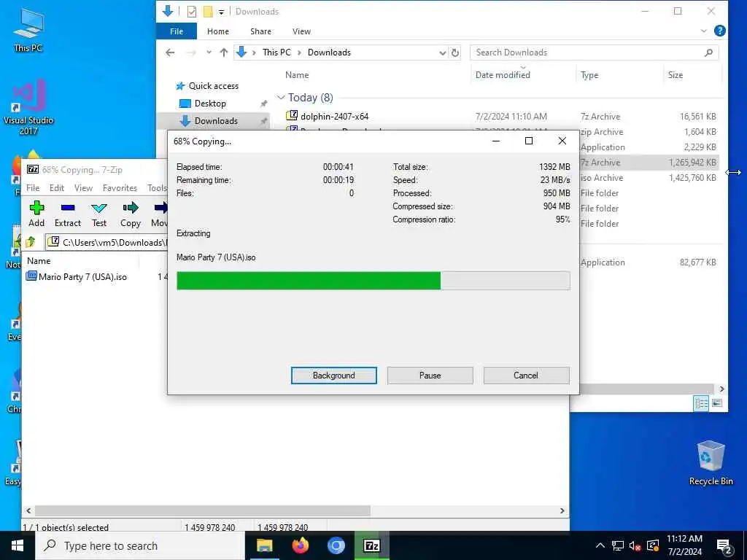
Task: Open the Quick Access Toolbar customize dropdown
Action: click(x=222, y=12)
